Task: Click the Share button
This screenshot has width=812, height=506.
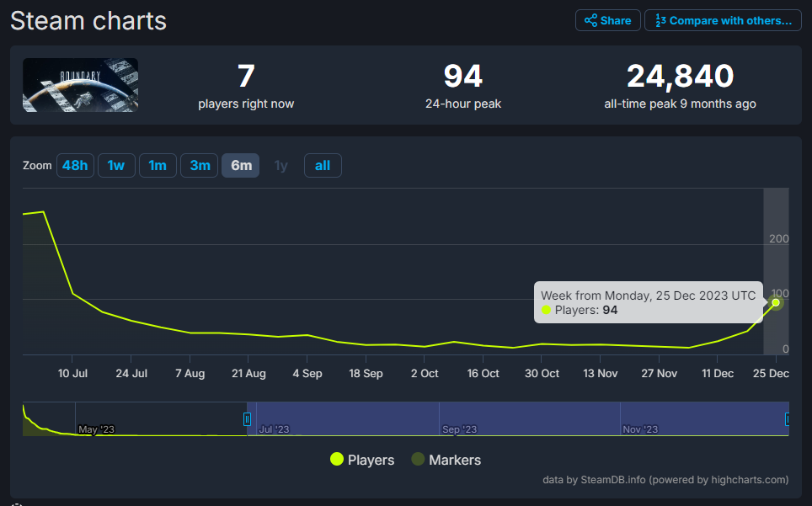Action: coord(607,21)
